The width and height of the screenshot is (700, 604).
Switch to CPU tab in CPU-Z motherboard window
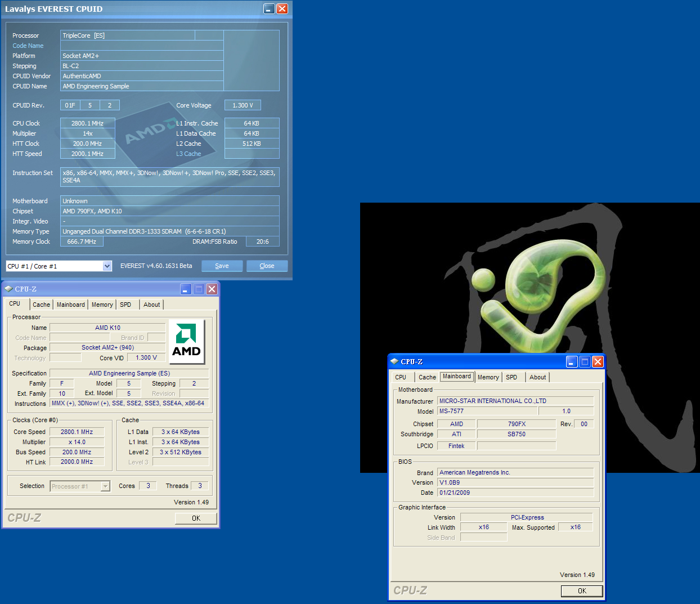tap(401, 377)
